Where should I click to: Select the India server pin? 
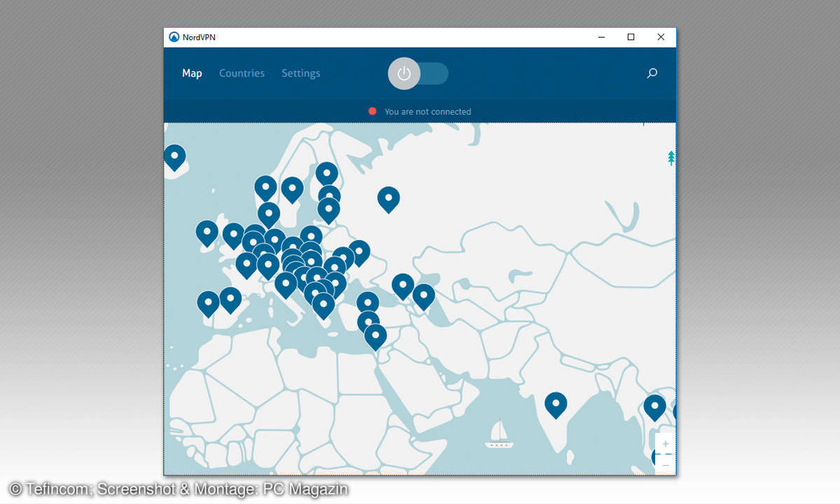point(556,405)
